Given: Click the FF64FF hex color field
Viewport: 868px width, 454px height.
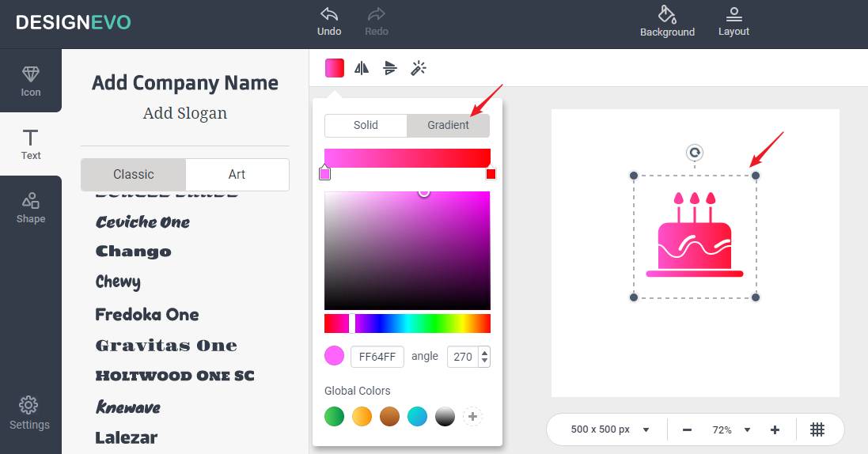Looking at the screenshot, I should [x=377, y=357].
